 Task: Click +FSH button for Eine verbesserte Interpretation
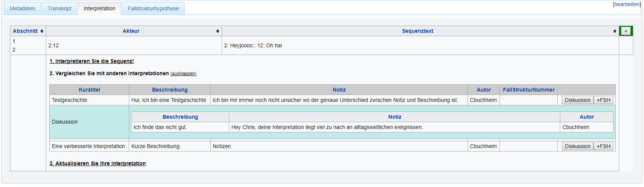603,146
